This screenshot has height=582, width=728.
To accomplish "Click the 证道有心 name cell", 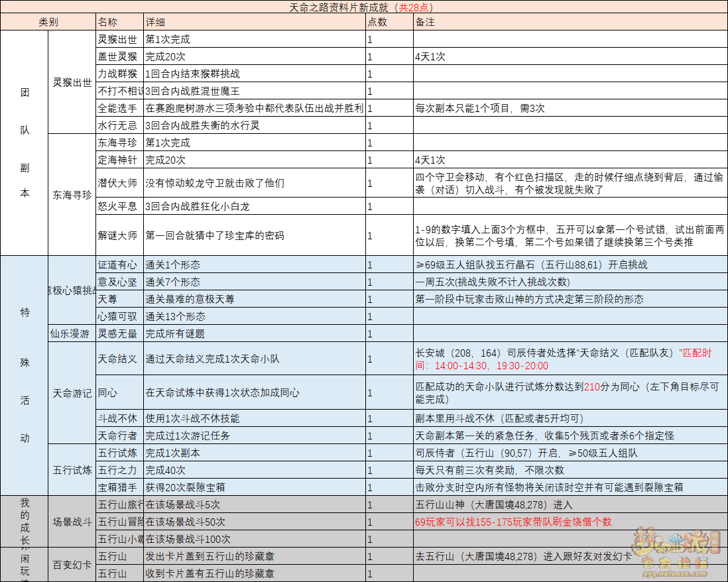I will coord(120,264).
